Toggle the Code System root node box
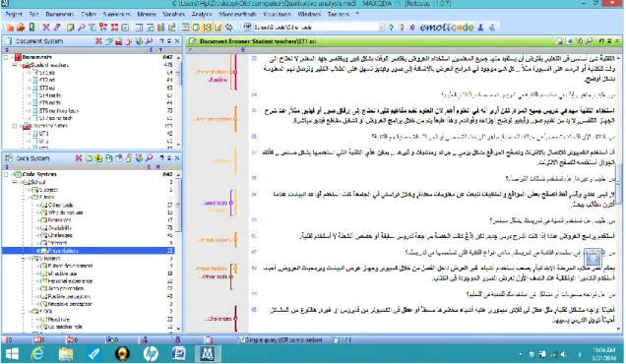 [6, 174]
